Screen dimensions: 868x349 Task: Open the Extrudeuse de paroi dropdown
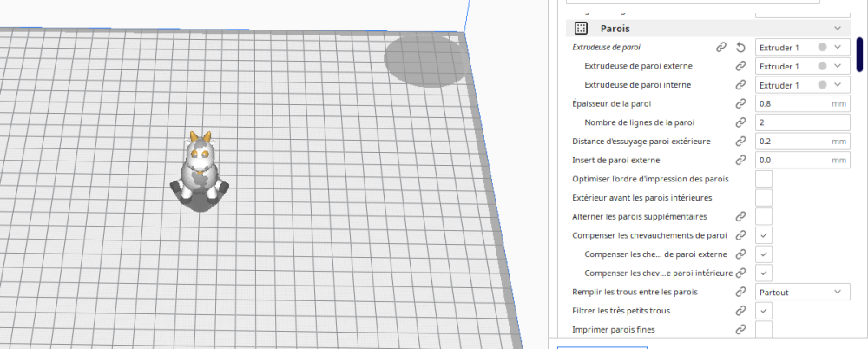(802, 48)
